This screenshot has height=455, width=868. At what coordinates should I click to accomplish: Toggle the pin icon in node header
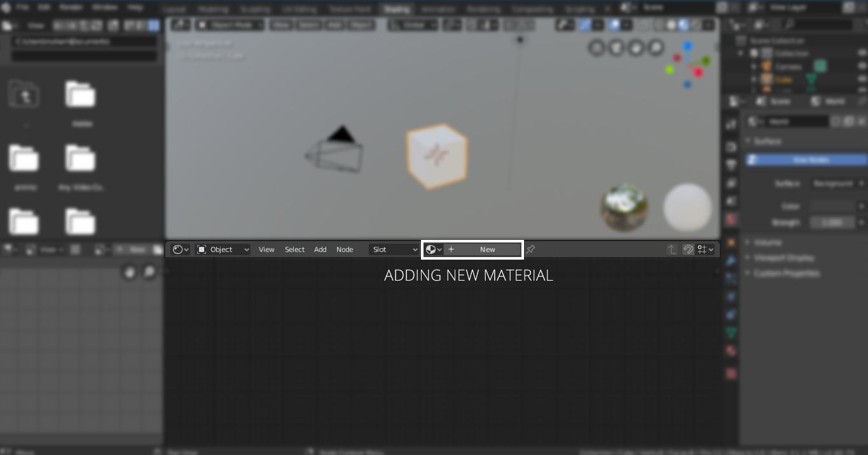click(530, 249)
